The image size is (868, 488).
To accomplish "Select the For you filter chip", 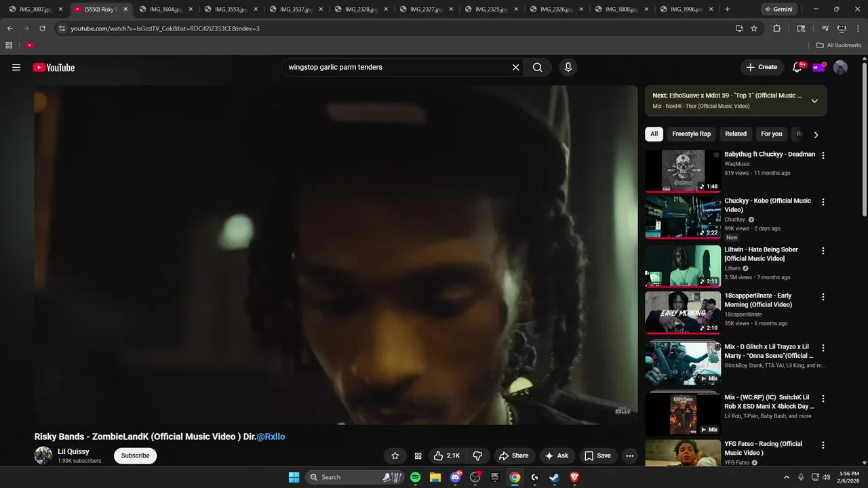I will [772, 134].
